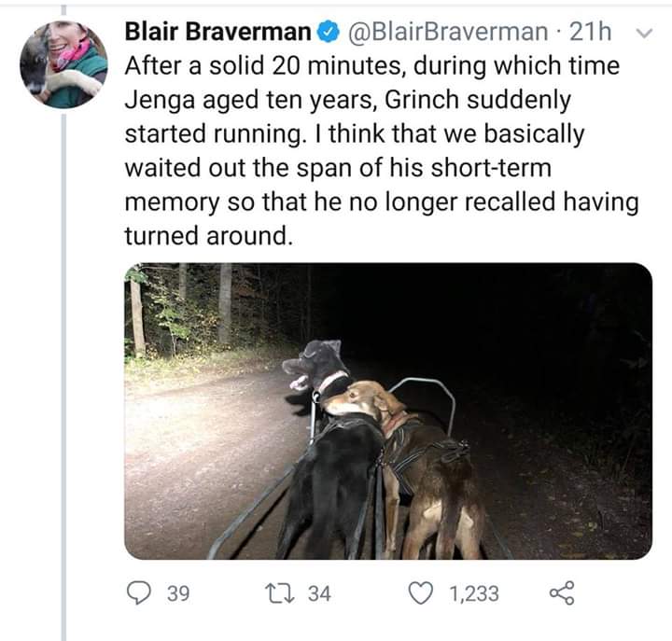This screenshot has width=672, height=641.
Task: Click the grey thread line under avatar
Action: click(x=63, y=373)
